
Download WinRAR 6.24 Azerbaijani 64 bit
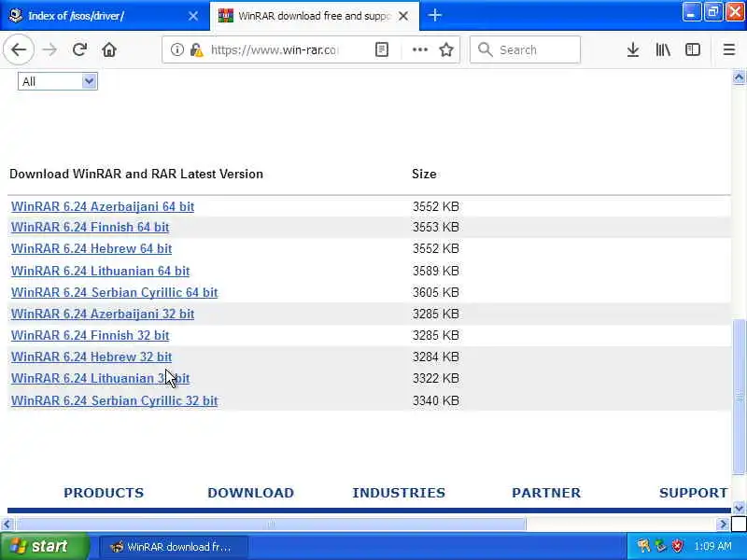pos(103,206)
